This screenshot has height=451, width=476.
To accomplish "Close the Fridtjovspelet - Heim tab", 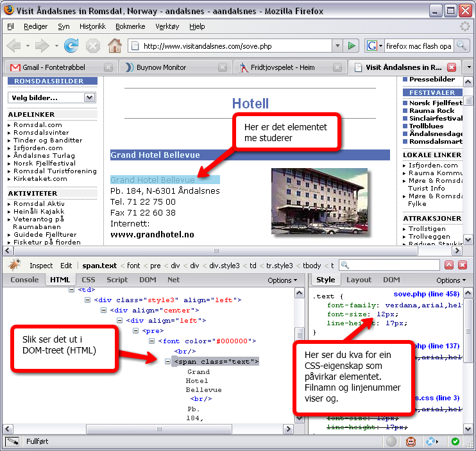I will pos(337,67).
